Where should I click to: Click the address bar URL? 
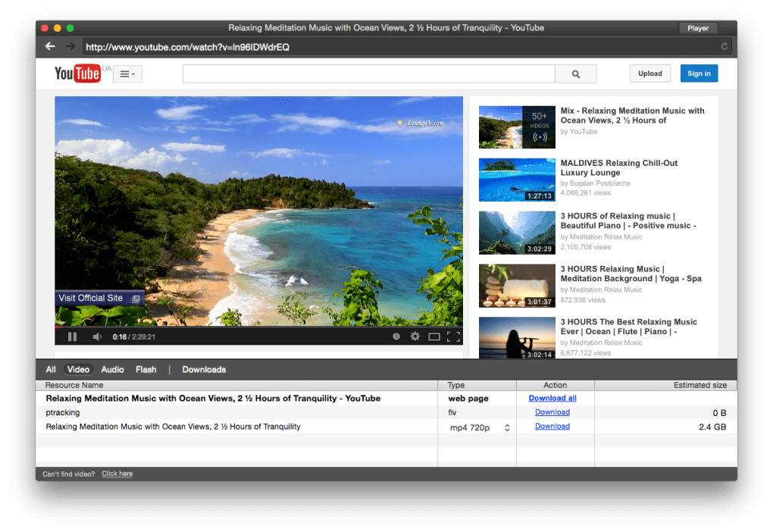pos(187,47)
